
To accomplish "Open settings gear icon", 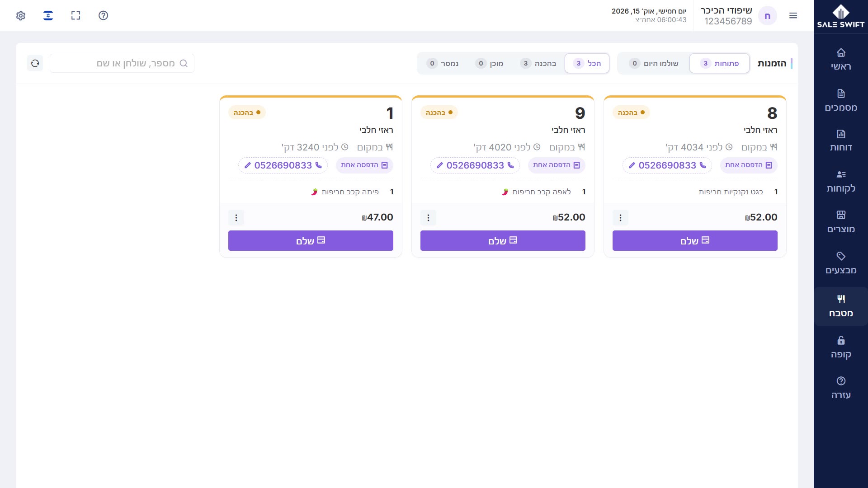I will [x=20, y=16].
